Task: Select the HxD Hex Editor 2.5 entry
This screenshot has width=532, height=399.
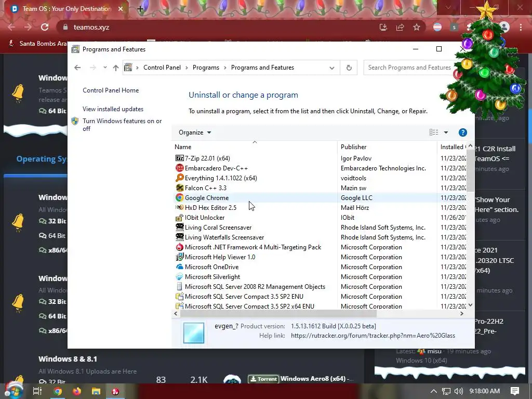Action: pyautogui.click(x=210, y=207)
